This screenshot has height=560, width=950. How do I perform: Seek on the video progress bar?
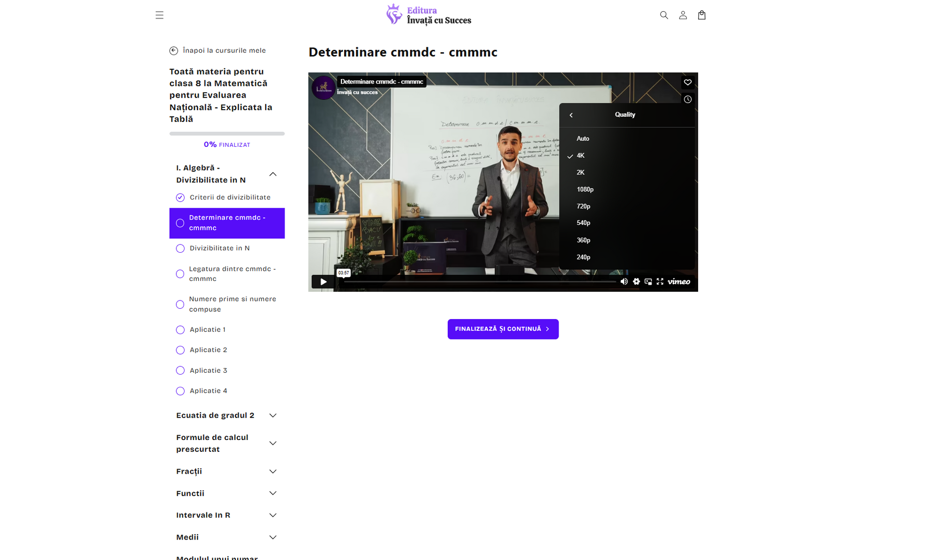(479, 281)
